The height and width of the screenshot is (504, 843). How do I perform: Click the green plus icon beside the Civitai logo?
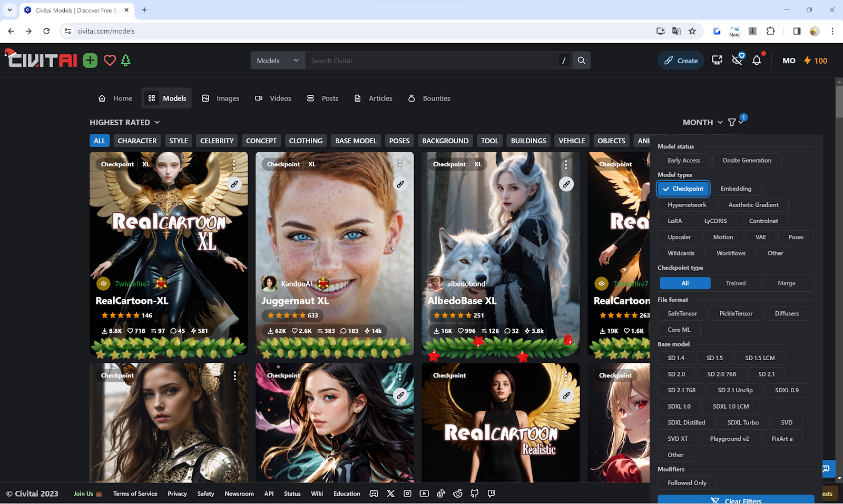[90, 61]
